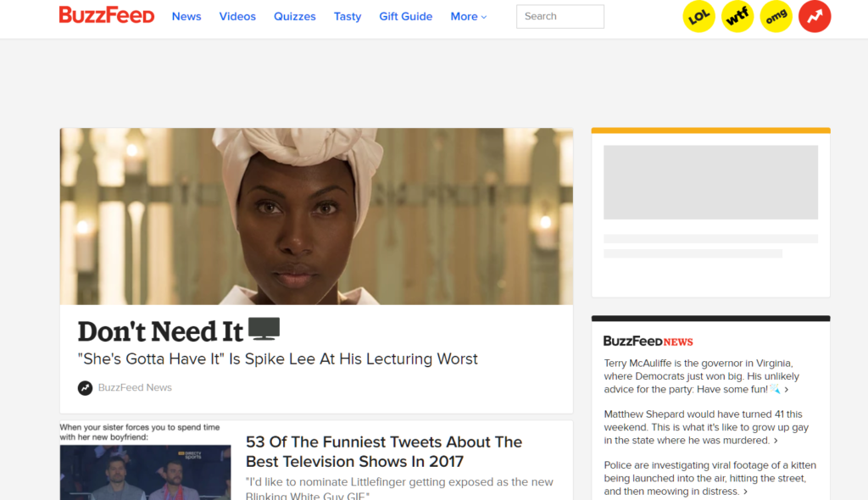This screenshot has width=868, height=500.
Task: Open the She's Gotta Have It article
Action: (x=277, y=358)
